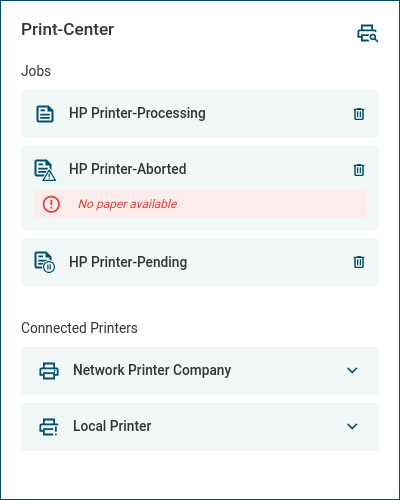The image size is (400, 500).
Task: Click the aborted document warning icon
Action: (45, 170)
